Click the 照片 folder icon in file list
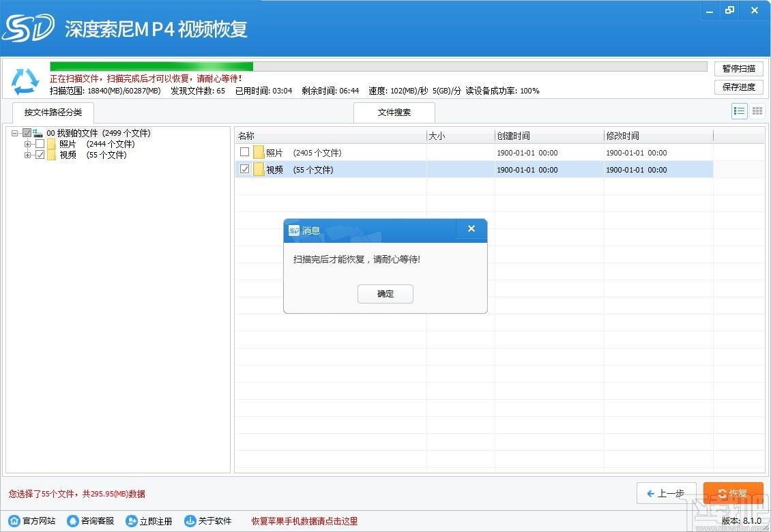771x532 pixels. click(259, 152)
